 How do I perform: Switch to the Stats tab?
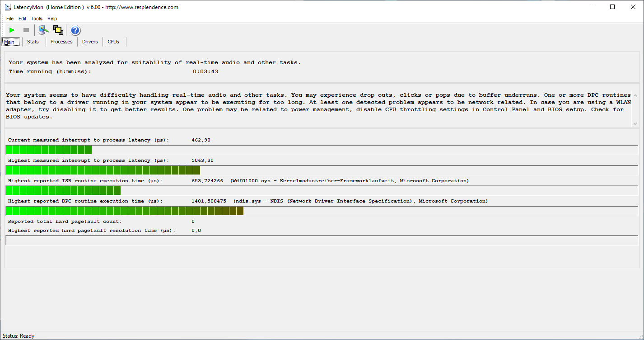pyautogui.click(x=33, y=42)
